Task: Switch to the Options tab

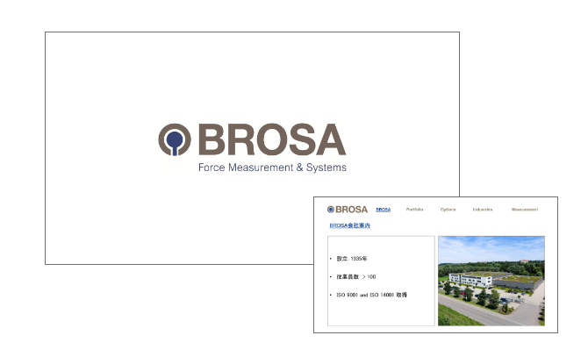Action: (448, 210)
